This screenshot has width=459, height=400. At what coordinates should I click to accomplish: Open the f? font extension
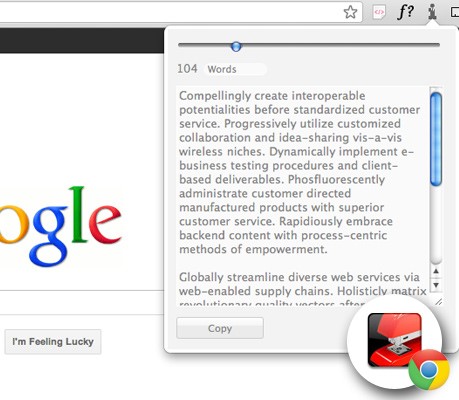[x=405, y=12]
